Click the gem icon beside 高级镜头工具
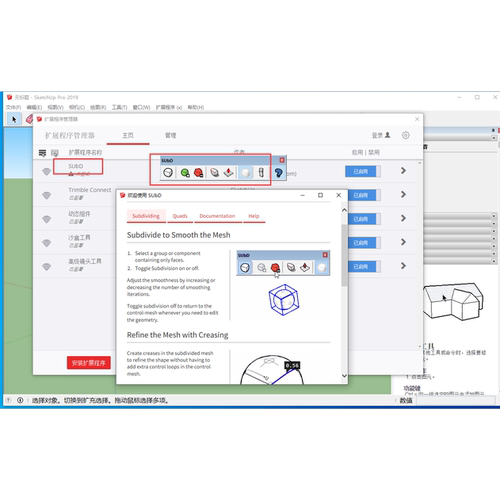 point(46,267)
